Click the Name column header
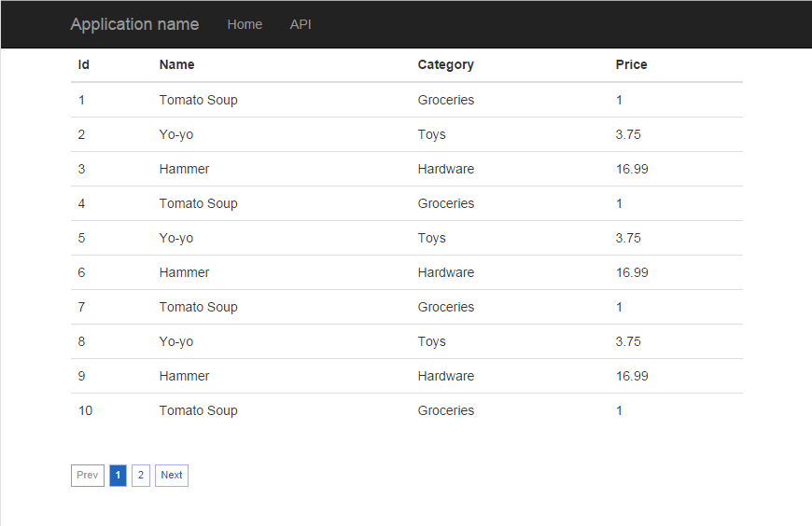 click(176, 64)
